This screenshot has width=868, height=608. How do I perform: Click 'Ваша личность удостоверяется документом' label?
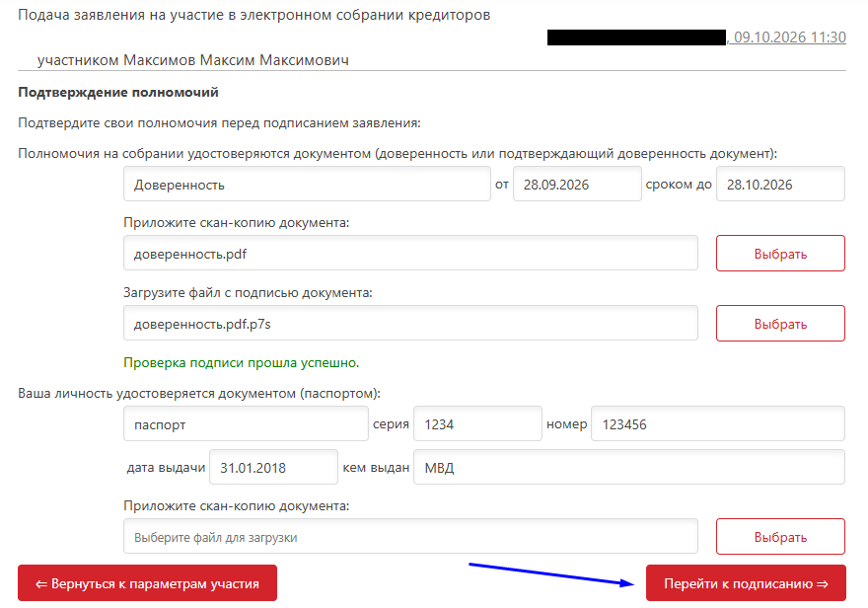[199, 394]
